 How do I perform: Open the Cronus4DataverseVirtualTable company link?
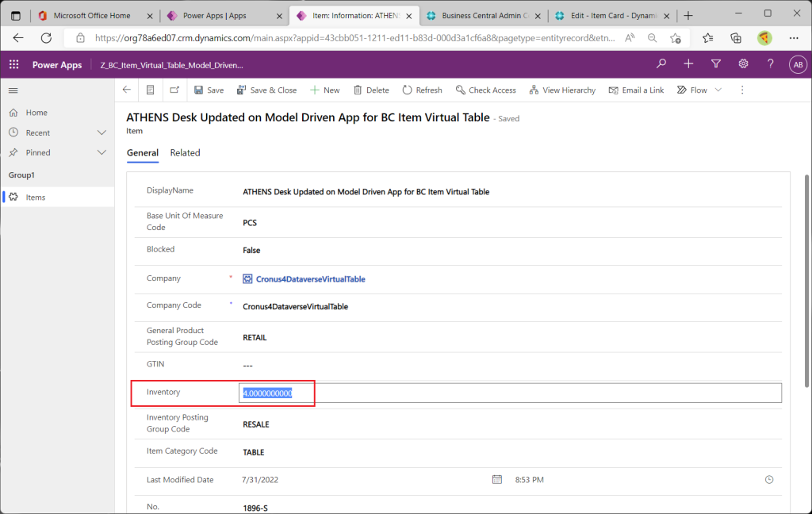click(310, 278)
